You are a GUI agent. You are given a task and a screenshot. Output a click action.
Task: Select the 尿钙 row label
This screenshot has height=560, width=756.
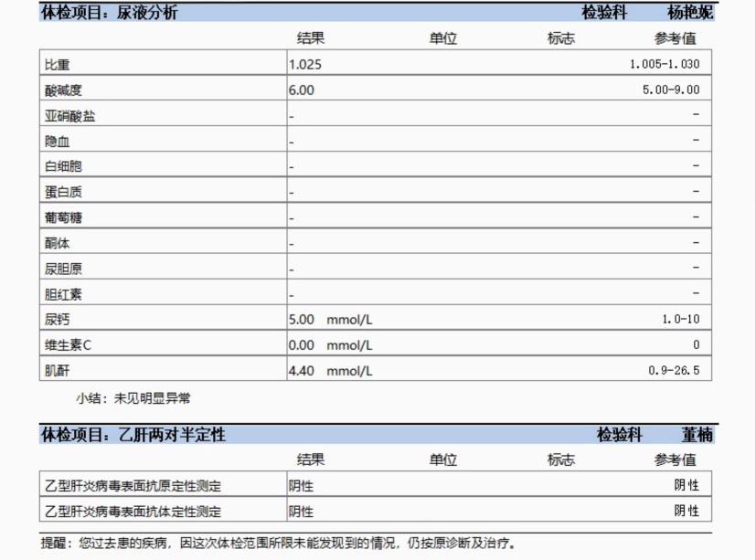(x=57, y=320)
